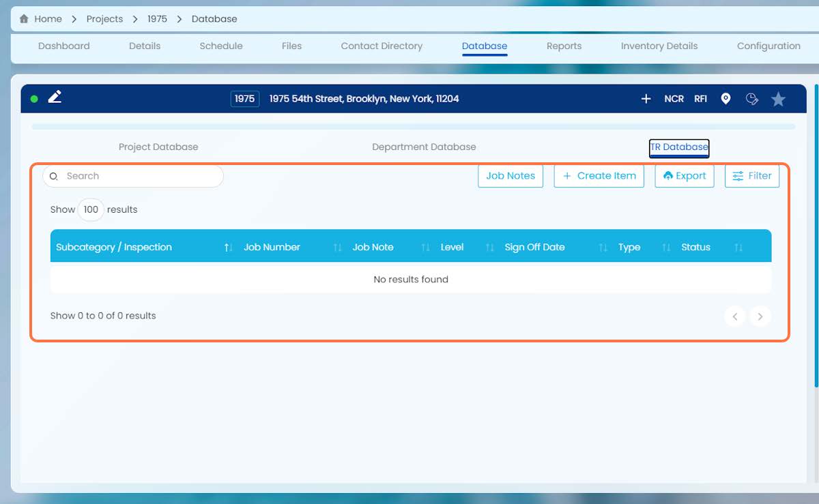819x504 pixels.
Task: Sort by Sign Off Date arrows
Action: tap(603, 248)
